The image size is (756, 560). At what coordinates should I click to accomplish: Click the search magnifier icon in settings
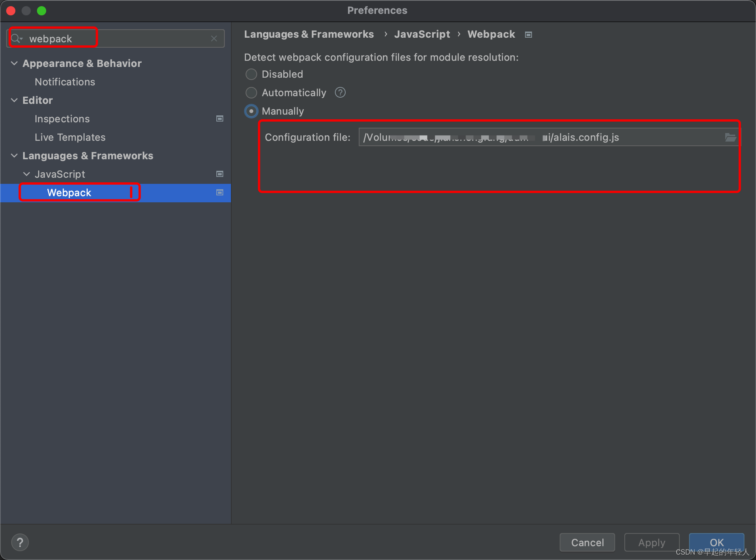pos(16,38)
